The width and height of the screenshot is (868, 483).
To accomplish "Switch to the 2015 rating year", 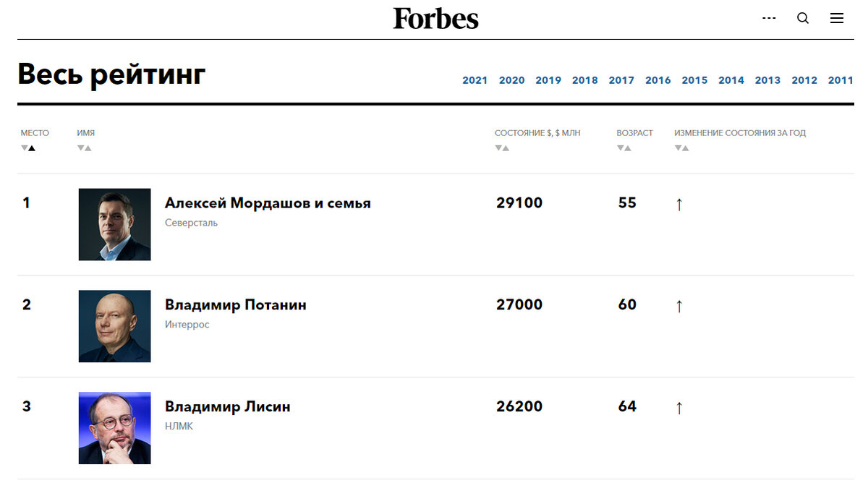I will tap(694, 80).
